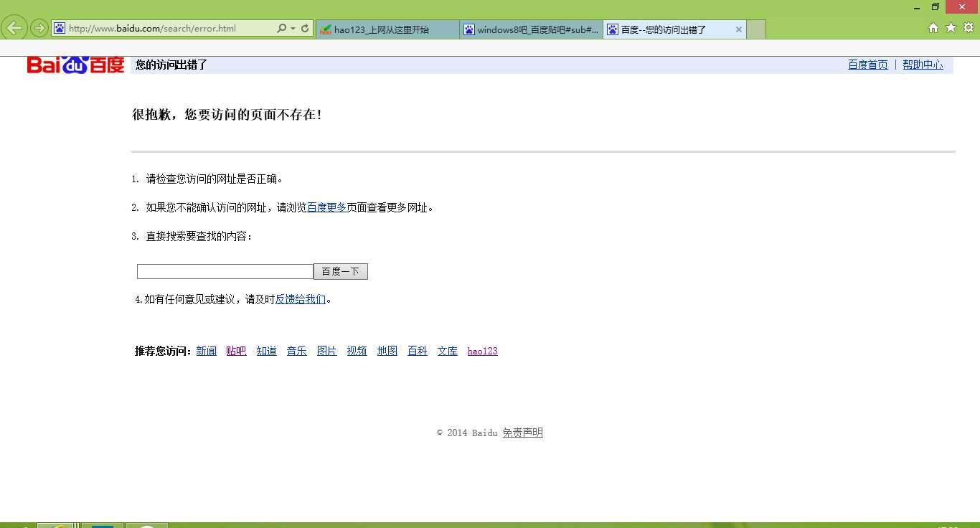Click the Baidu paw site icon in address bar
980x528 pixels.
[60, 29]
